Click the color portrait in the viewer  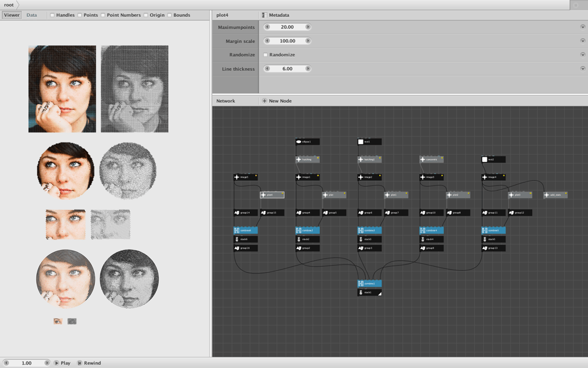(x=62, y=89)
